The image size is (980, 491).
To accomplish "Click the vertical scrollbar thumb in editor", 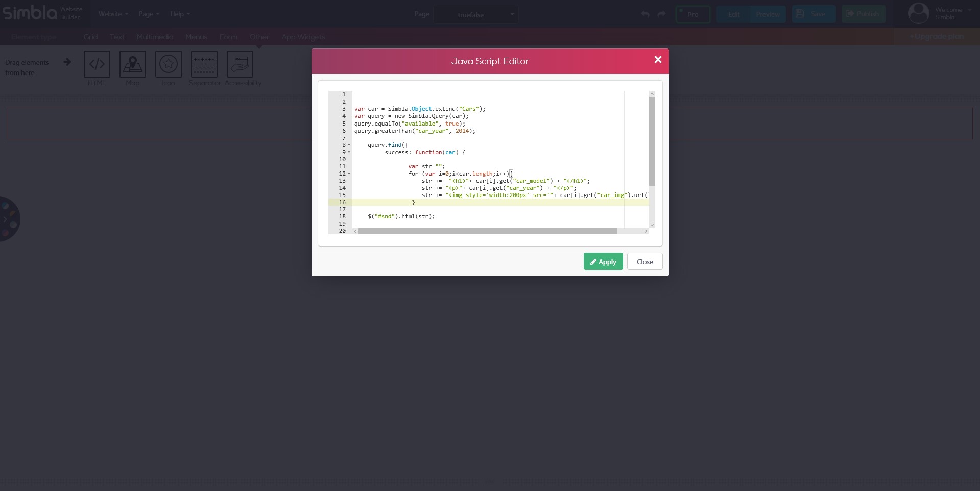I will coord(652,141).
